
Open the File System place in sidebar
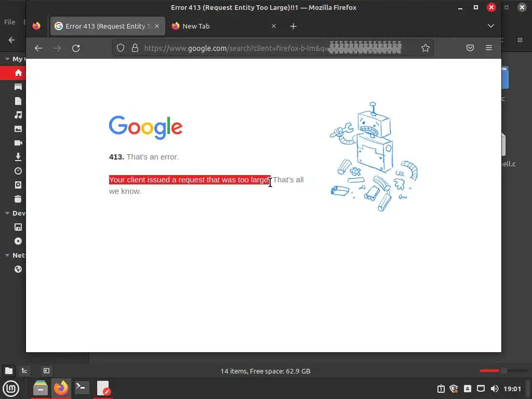tap(18, 185)
